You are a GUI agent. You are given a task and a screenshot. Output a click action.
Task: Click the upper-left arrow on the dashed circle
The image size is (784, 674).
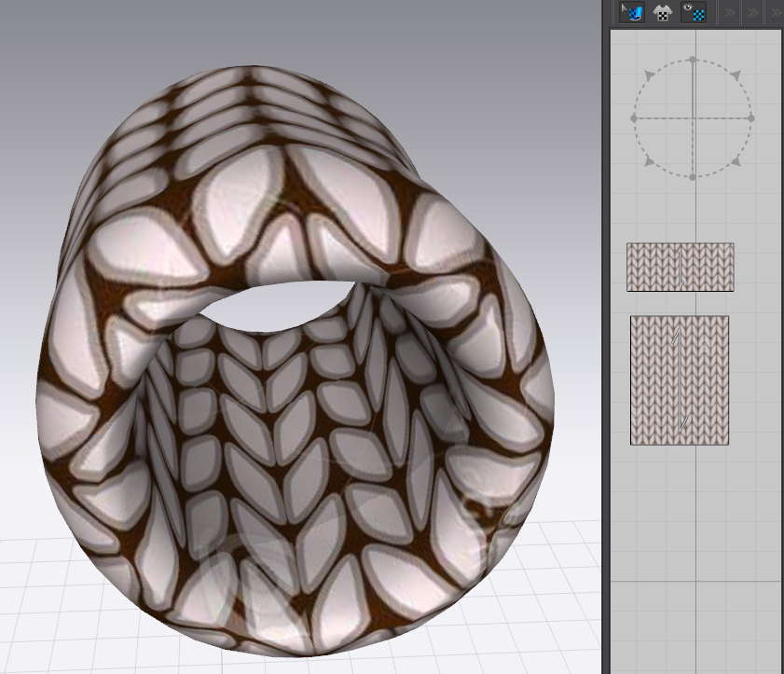click(x=650, y=74)
